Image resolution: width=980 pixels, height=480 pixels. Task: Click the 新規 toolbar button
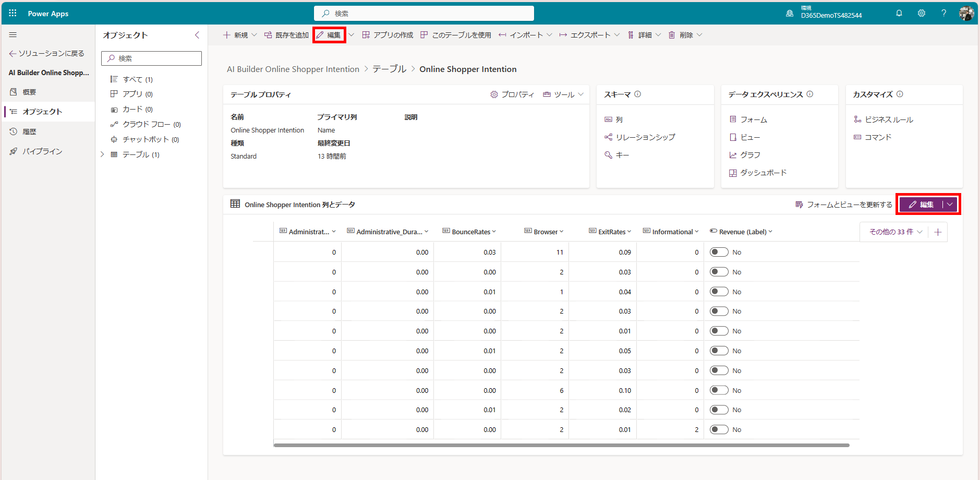(236, 35)
